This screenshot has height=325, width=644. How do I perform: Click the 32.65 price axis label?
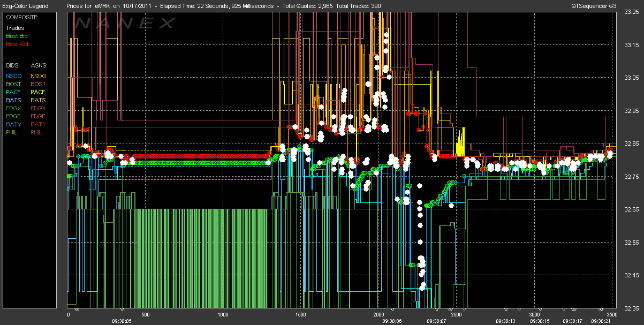631,209
